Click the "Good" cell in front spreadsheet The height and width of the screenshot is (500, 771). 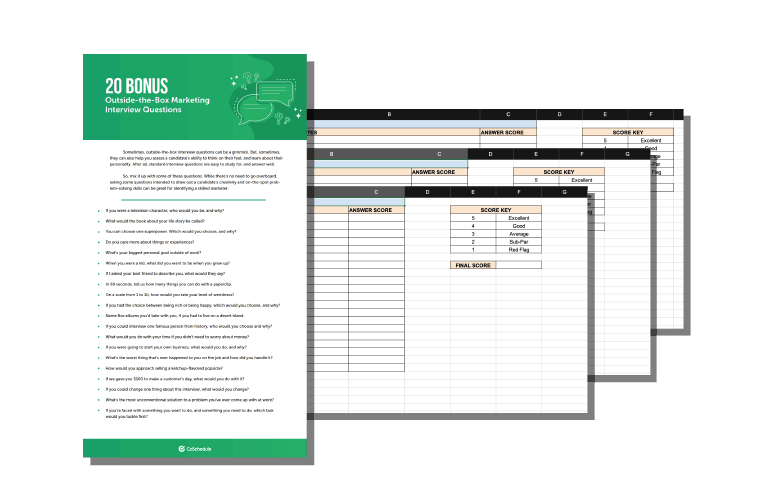tap(519, 226)
